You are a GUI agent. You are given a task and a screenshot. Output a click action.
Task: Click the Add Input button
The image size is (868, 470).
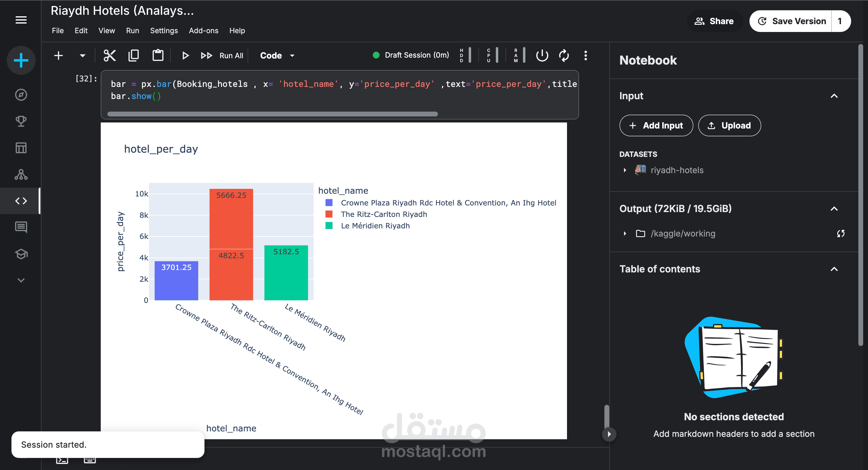(656, 125)
